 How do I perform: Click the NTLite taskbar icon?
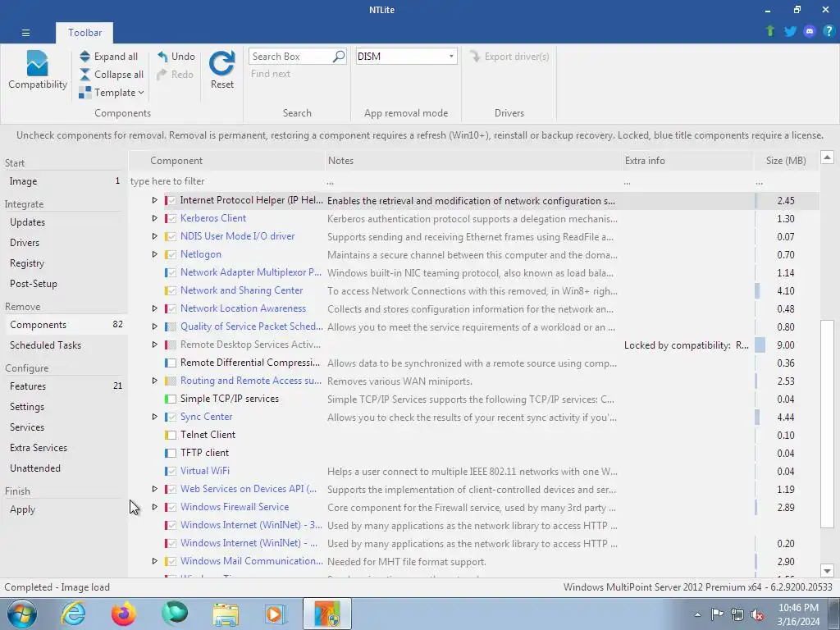click(327, 614)
